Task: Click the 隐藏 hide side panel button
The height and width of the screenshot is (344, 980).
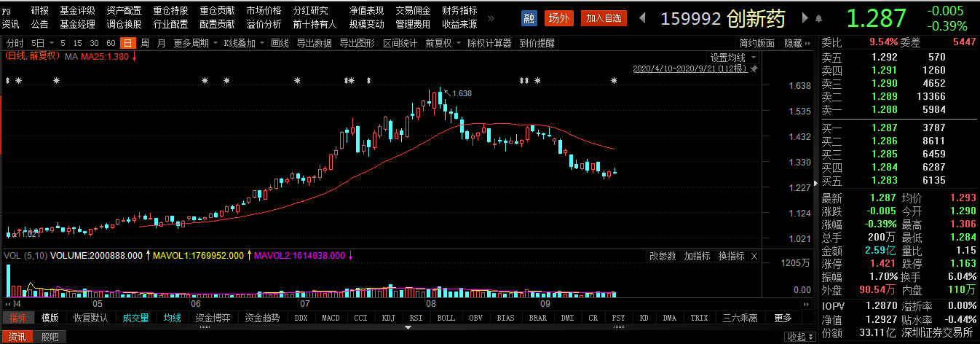Action: (x=797, y=44)
